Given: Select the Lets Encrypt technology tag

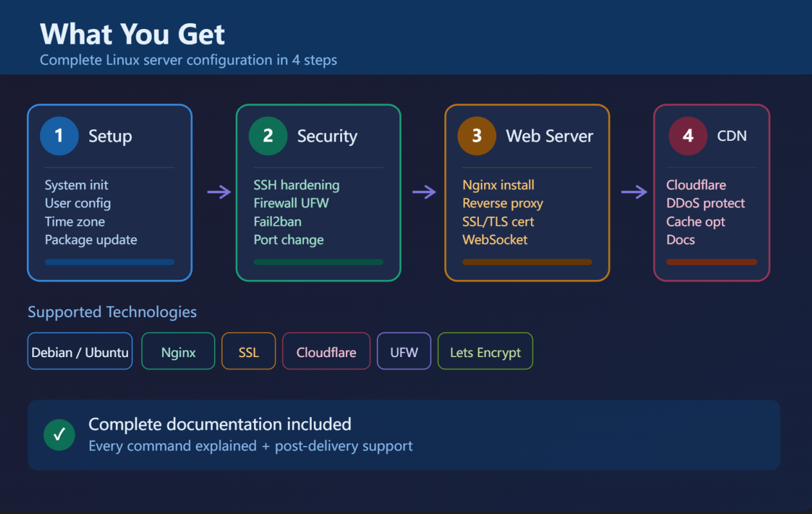Looking at the screenshot, I should point(485,351).
